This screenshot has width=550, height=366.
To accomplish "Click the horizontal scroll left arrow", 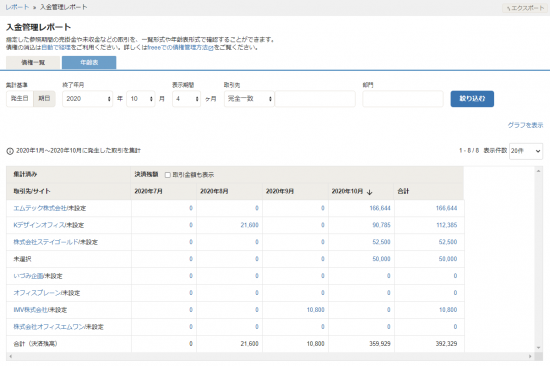I will coord(11,356).
